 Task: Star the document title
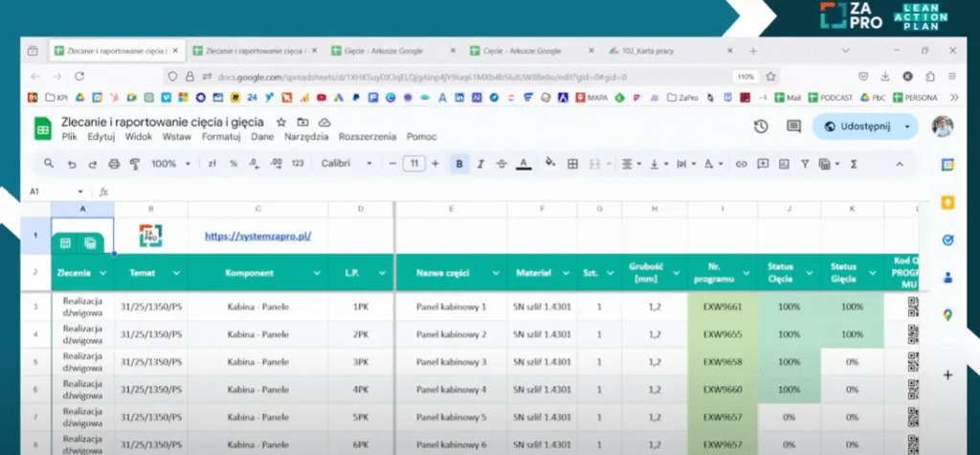coord(281,122)
